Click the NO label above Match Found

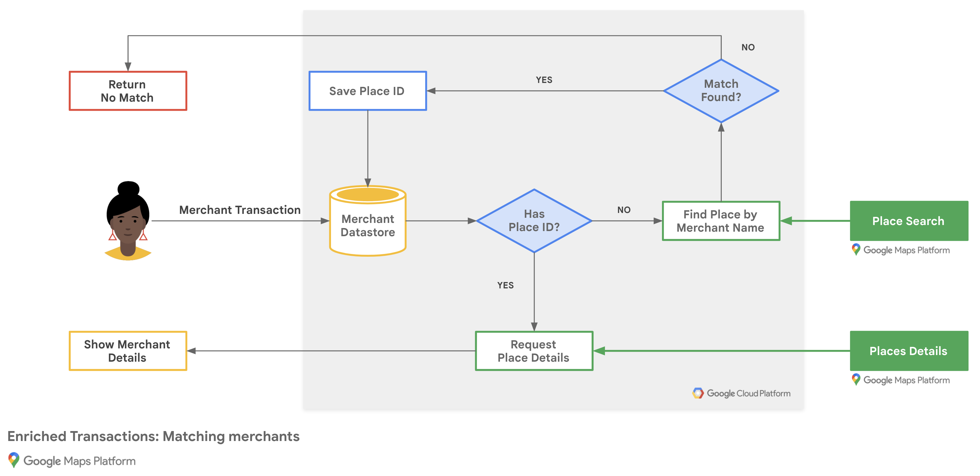748,47
